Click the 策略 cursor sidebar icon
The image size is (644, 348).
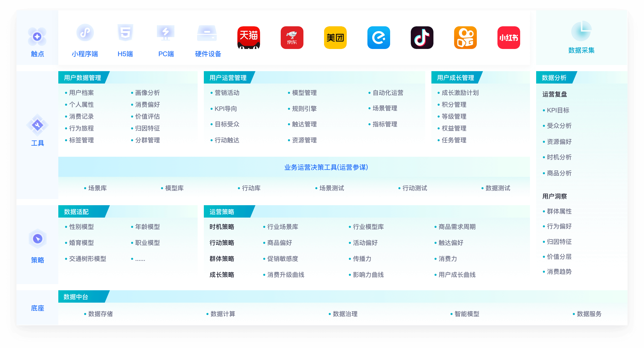click(x=38, y=239)
